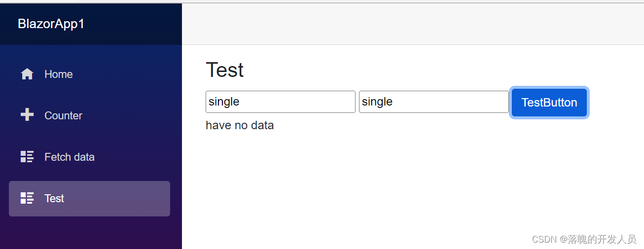Click the Counter plus icon
The height and width of the screenshot is (249, 644).
(27, 115)
